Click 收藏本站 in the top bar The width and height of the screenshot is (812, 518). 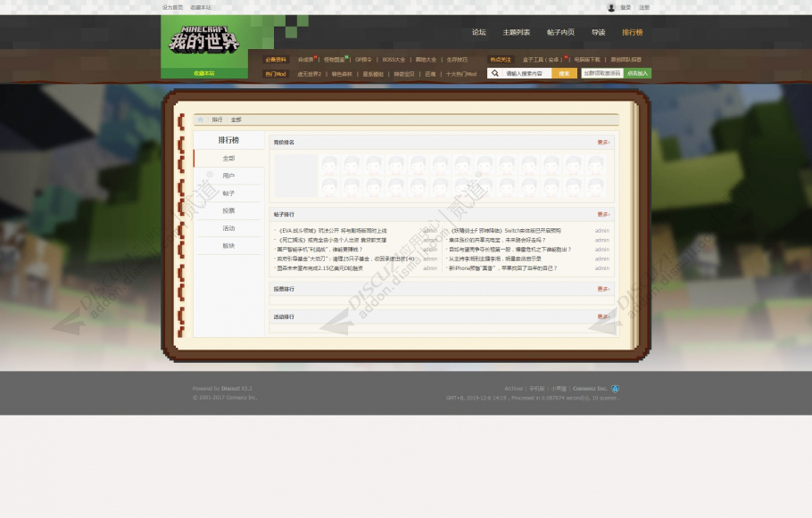pos(201,7)
